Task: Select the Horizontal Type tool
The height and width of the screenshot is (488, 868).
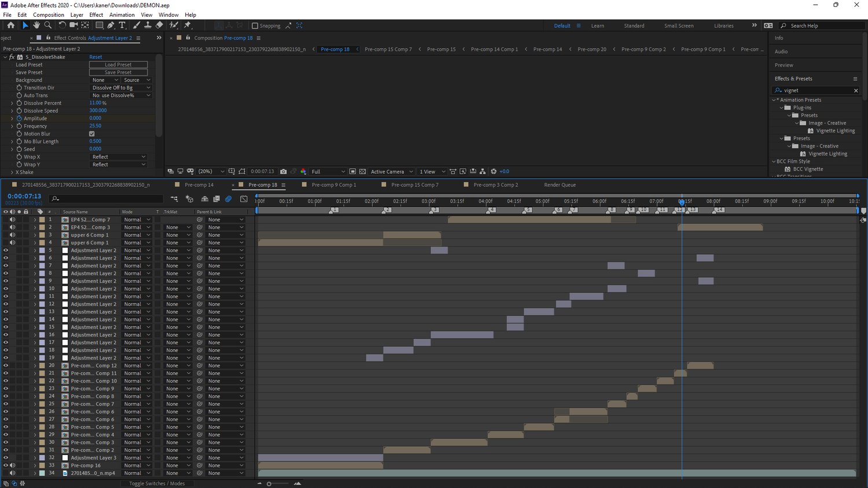Action: (122, 25)
